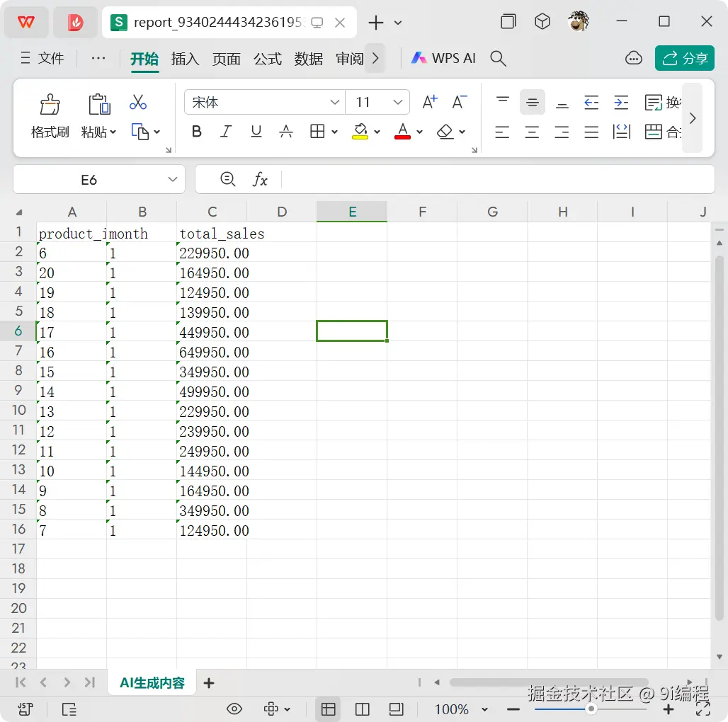Click the Cut scissors icon
Screen dimensions: 728x722
pyautogui.click(x=138, y=102)
